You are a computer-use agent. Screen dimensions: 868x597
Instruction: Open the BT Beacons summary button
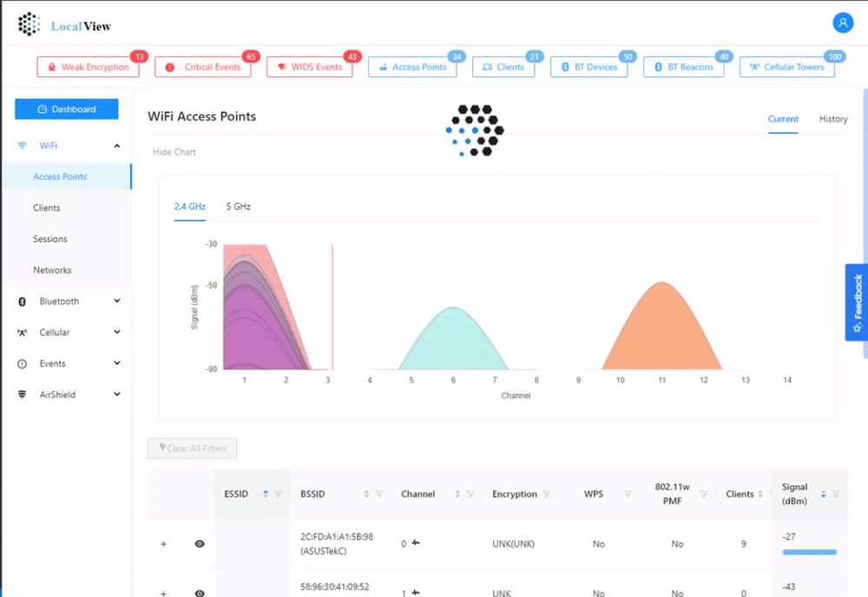point(684,67)
